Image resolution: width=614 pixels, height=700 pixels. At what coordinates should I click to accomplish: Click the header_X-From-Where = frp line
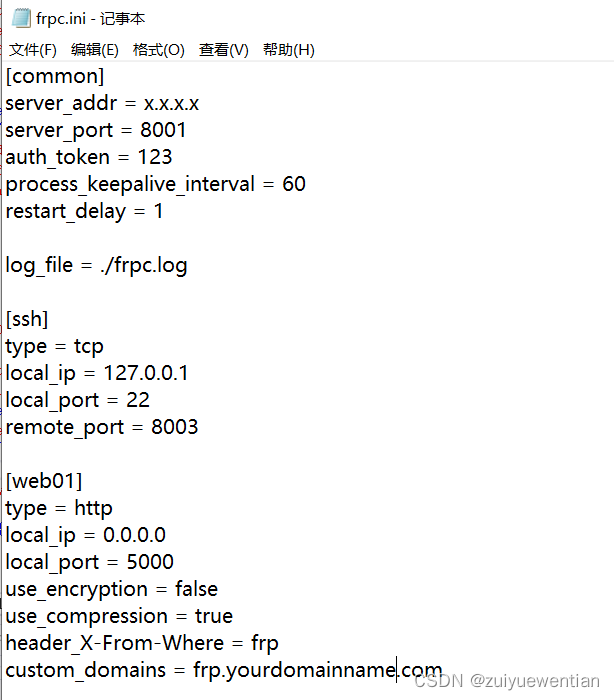(142, 643)
